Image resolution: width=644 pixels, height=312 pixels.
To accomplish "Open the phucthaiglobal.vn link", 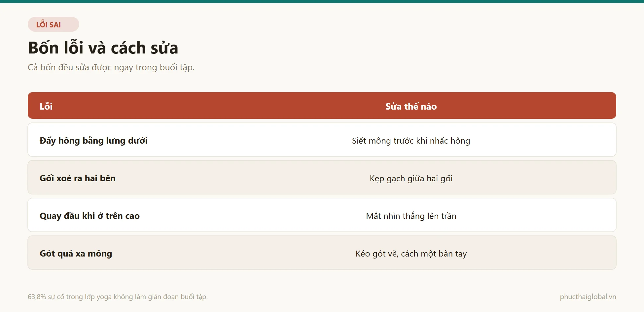I will 588,296.
